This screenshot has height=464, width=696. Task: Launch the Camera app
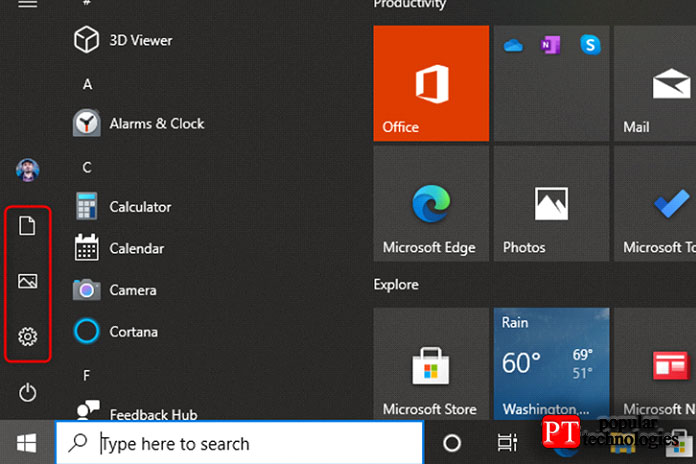pos(115,290)
